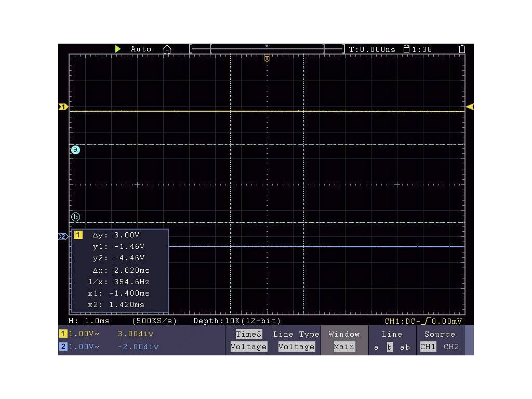Click the green run/play indicator

118,49
